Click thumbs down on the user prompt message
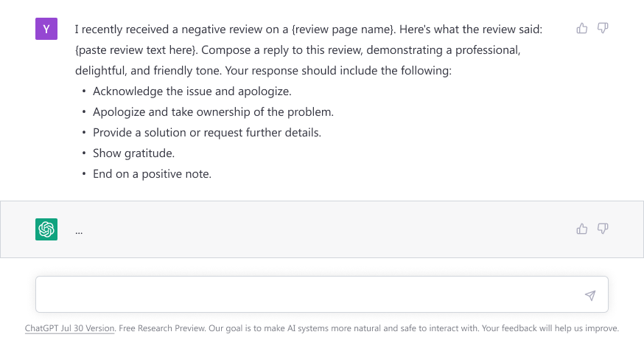Screen dimensions: 644x357 (603, 28)
